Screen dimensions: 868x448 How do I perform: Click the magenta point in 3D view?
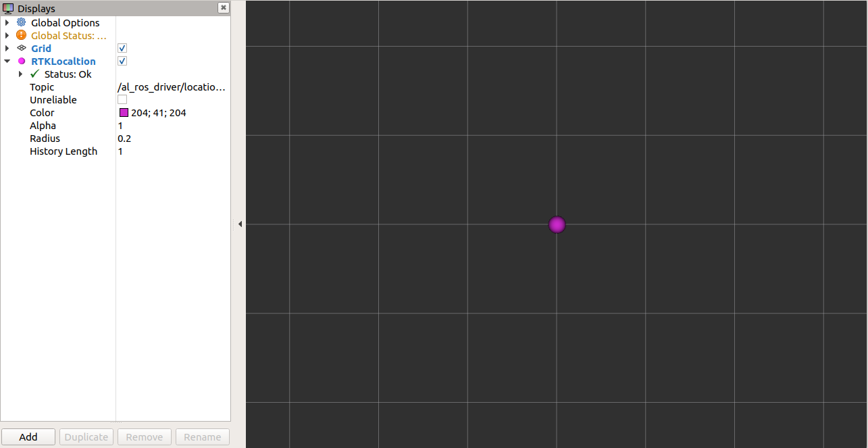(x=557, y=224)
